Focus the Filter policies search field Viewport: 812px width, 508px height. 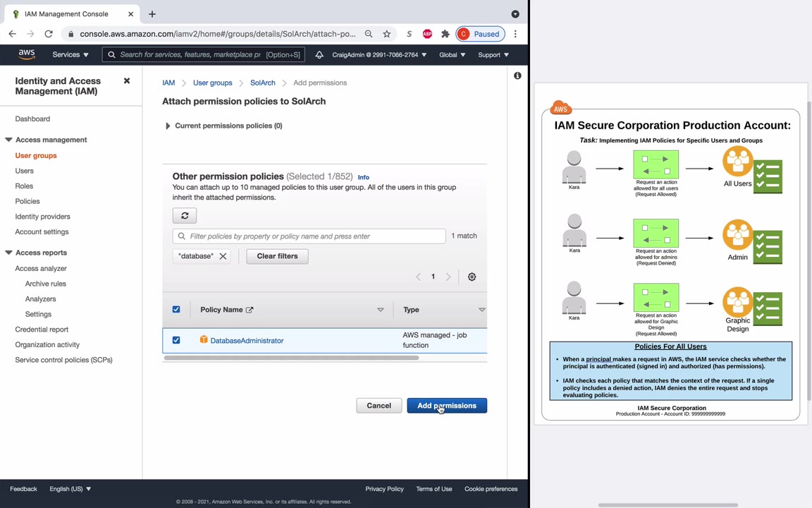tap(309, 236)
